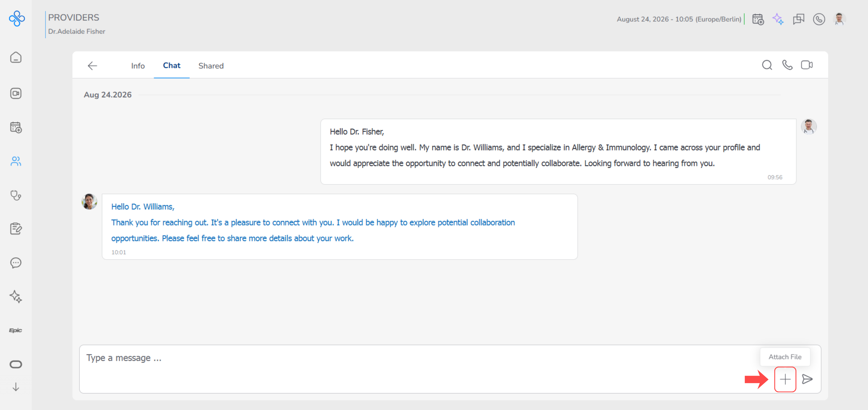Open the user profile avatar menu
Screen dimensions: 868x410
pyautogui.click(x=839, y=19)
